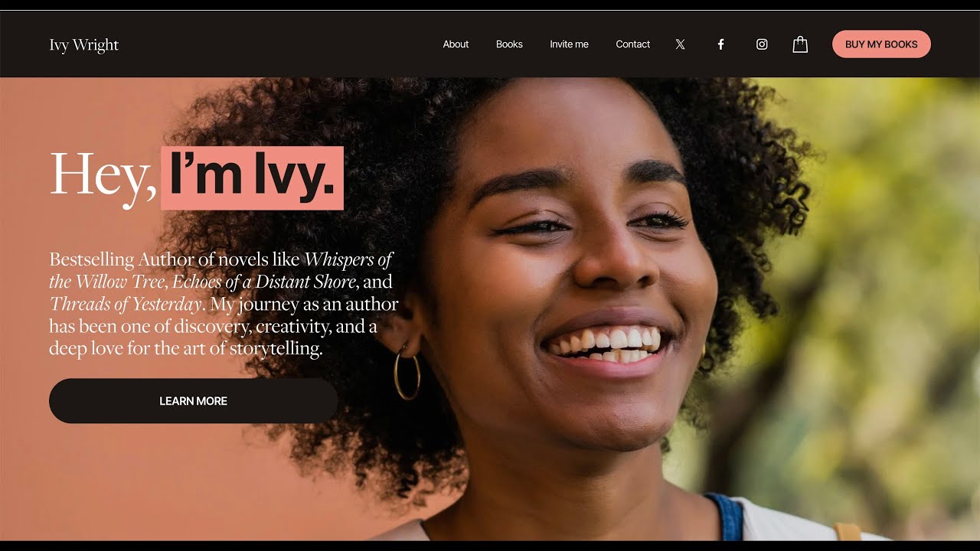This screenshot has height=551, width=980.
Task: Click the title Echoes of a Distant Shore
Action: point(265,282)
